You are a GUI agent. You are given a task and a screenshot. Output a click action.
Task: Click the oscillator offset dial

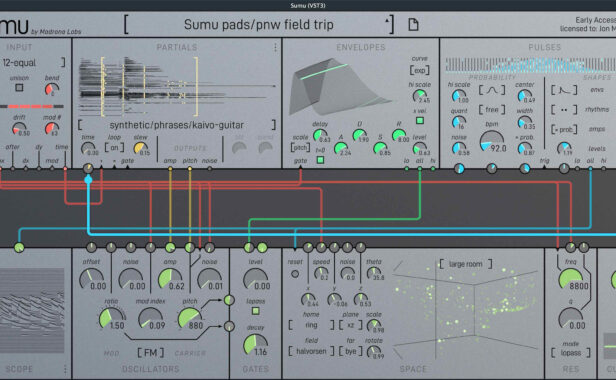pos(91,279)
